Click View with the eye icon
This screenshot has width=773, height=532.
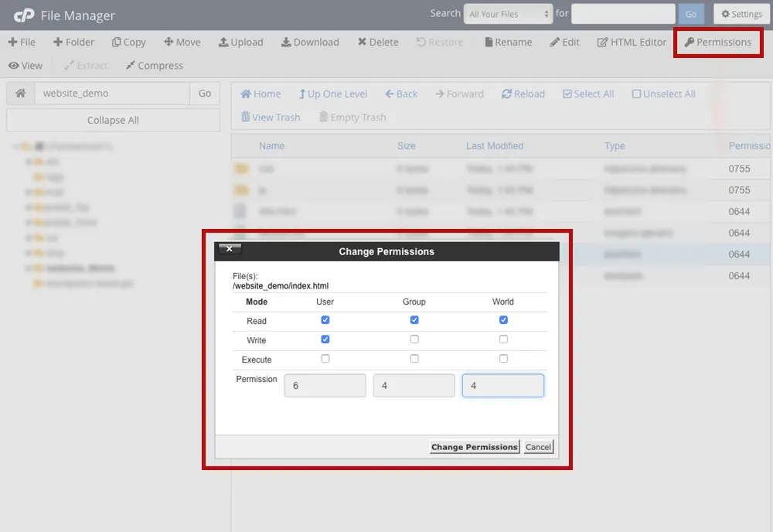click(x=26, y=65)
